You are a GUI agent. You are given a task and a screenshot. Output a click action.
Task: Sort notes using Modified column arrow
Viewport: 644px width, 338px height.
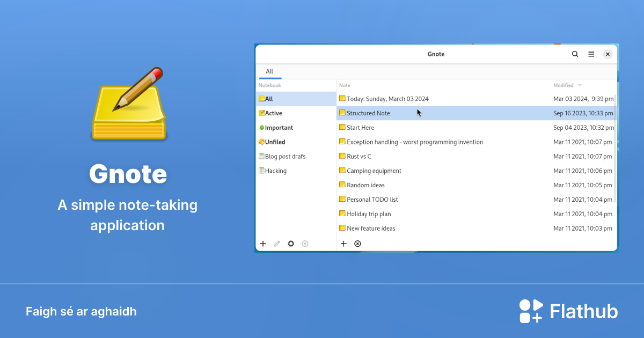(x=580, y=85)
